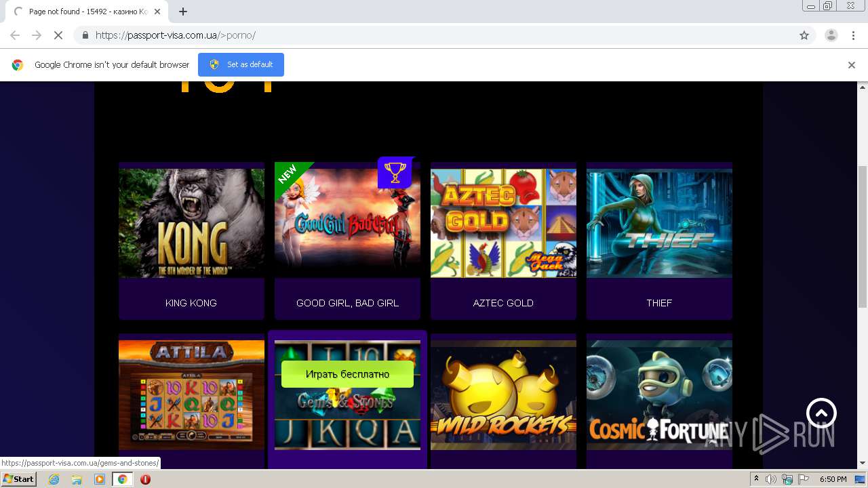Open the volume speaker tray icon
868x488 pixels.
coord(771,479)
